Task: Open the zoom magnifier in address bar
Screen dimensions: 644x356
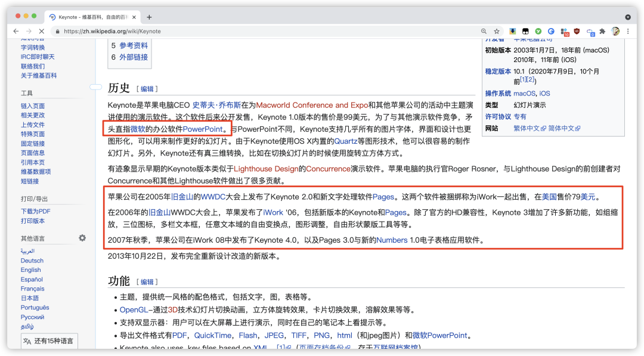Action: 484,31
